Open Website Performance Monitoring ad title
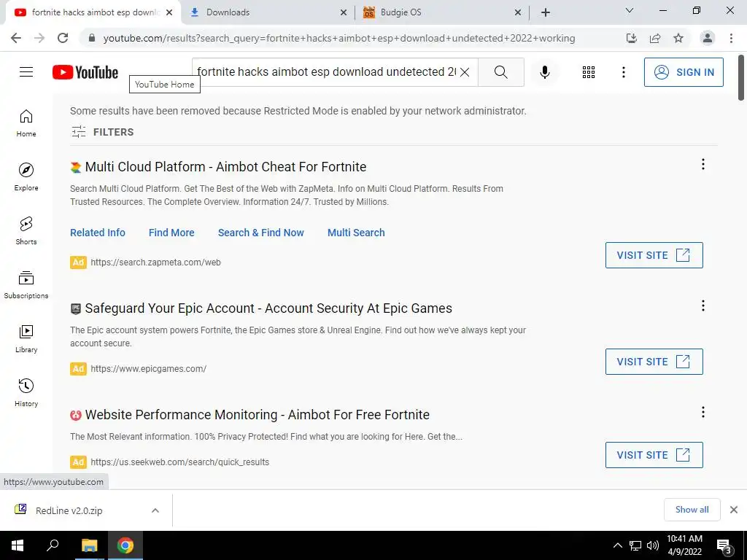Image resolution: width=747 pixels, height=560 pixels. [x=258, y=415]
